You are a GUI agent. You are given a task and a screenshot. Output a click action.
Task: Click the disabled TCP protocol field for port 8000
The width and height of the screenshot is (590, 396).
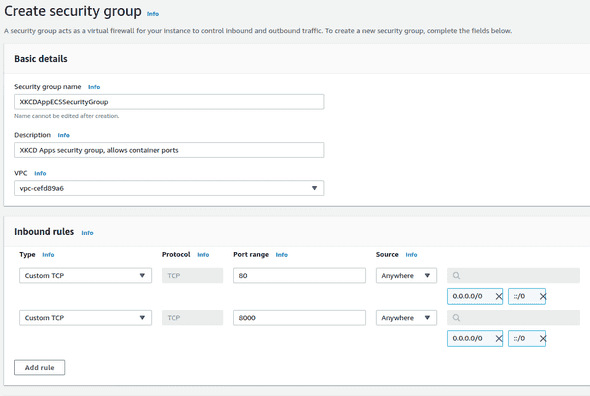coord(192,318)
